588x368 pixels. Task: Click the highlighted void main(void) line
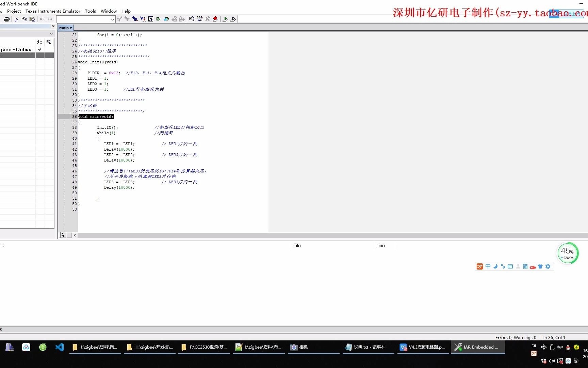(x=96, y=117)
